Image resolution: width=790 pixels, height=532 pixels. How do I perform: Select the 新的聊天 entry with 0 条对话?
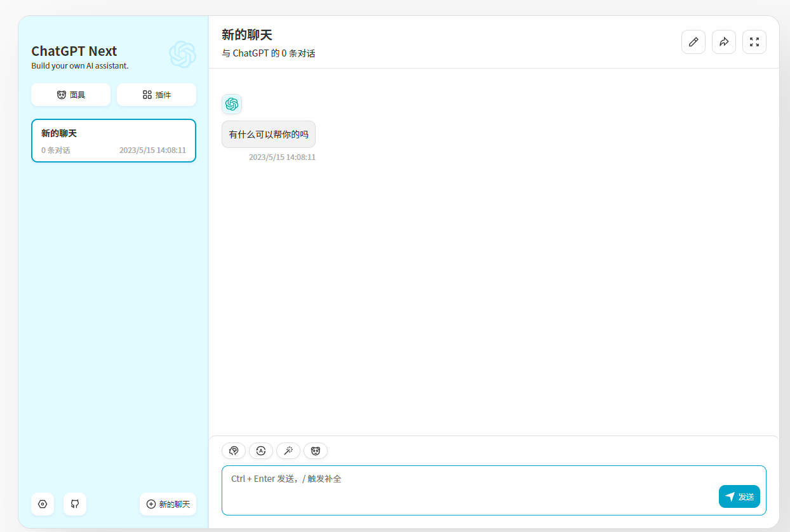coord(114,140)
